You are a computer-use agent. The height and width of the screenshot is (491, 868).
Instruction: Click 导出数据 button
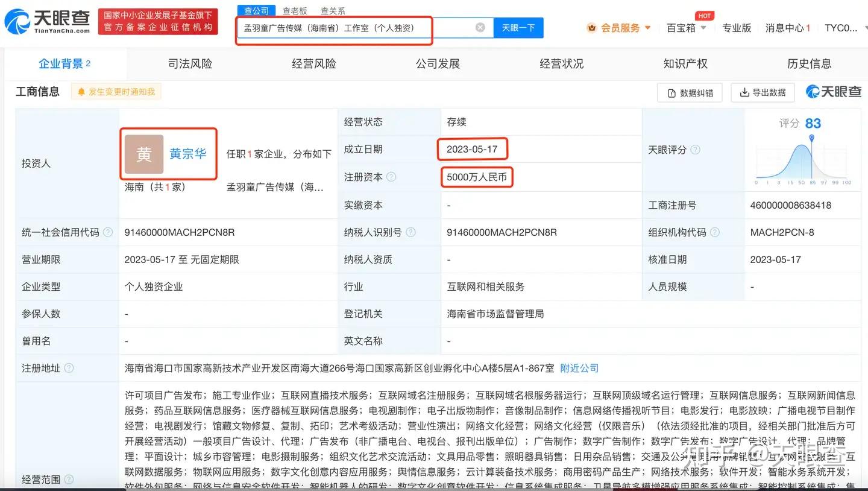coord(763,92)
